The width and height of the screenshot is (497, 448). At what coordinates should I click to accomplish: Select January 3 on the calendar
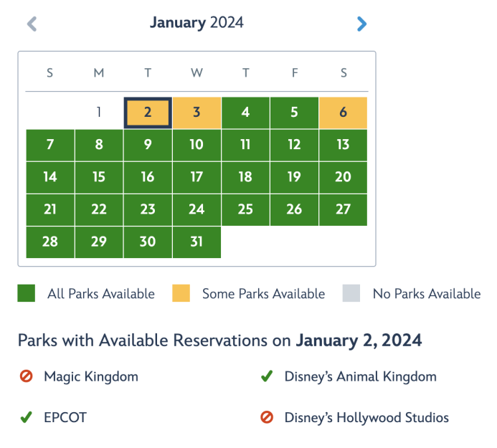pyautogui.click(x=197, y=113)
